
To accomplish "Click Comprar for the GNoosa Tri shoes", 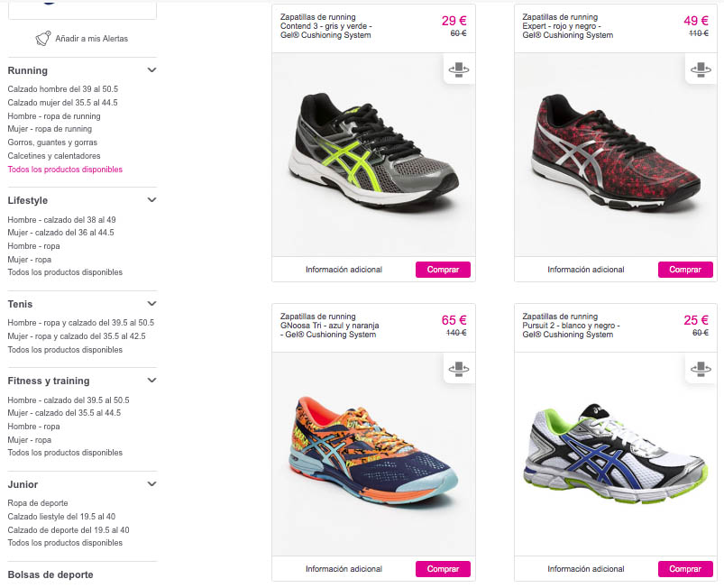I will [443, 568].
